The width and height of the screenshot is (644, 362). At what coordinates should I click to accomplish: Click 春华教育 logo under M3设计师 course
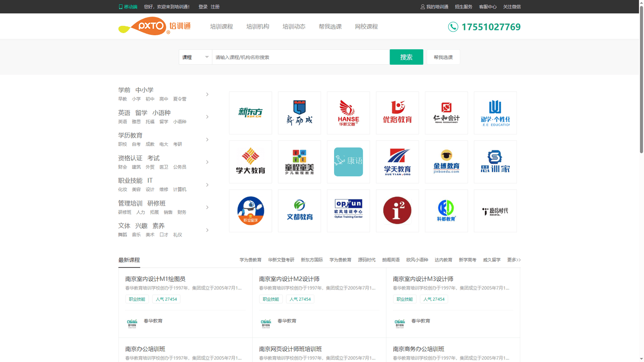[x=400, y=323]
